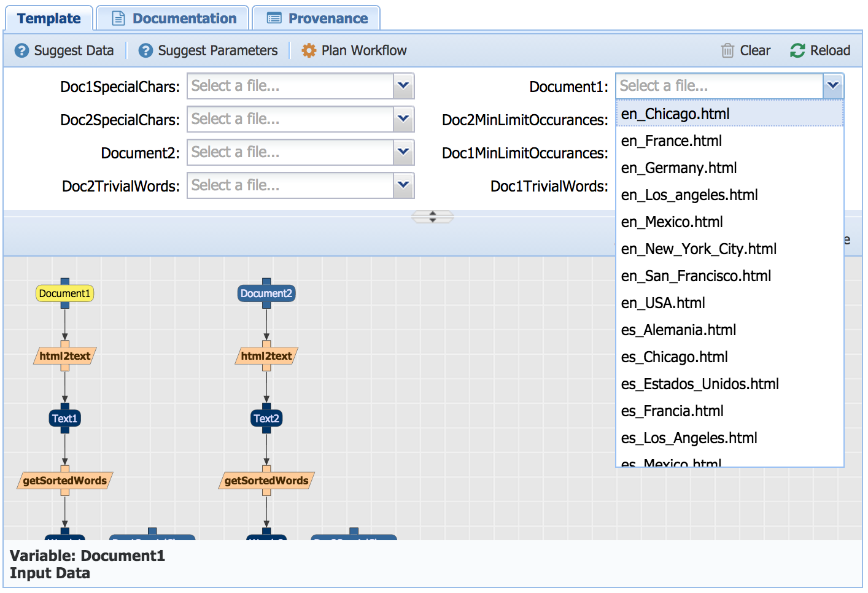Screen dimensions: 868x593
Task: Expand the Document2 file dropdown
Action: tap(403, 152)
